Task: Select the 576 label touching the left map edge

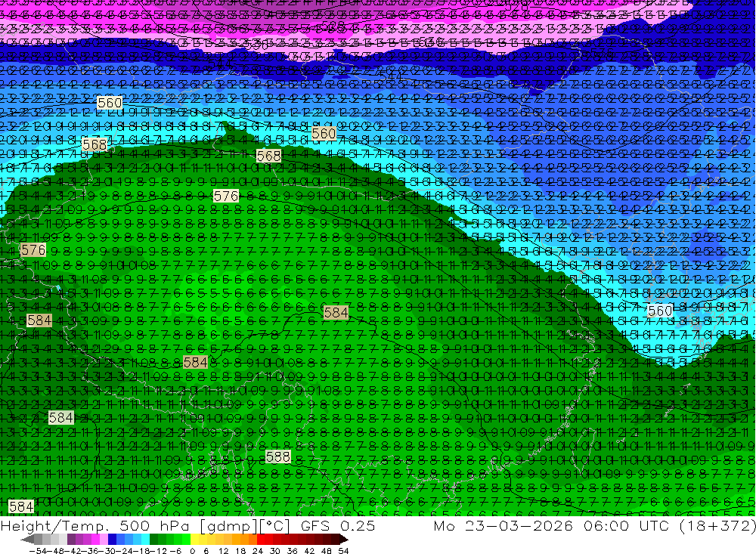Action: (x=33, y=249)
